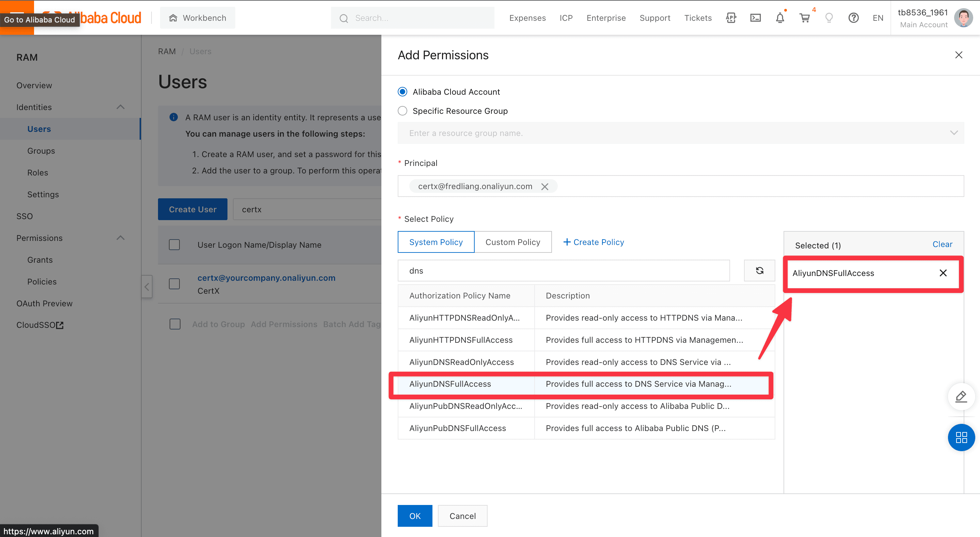Open Grants in RAM sidebar
Viewport: 980px width, 537px height.
(40, 260)
